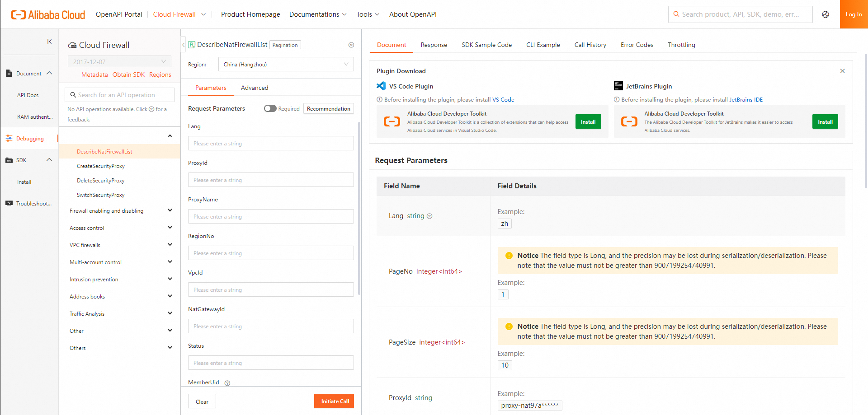Click the language globe icon

pos(826,14)
